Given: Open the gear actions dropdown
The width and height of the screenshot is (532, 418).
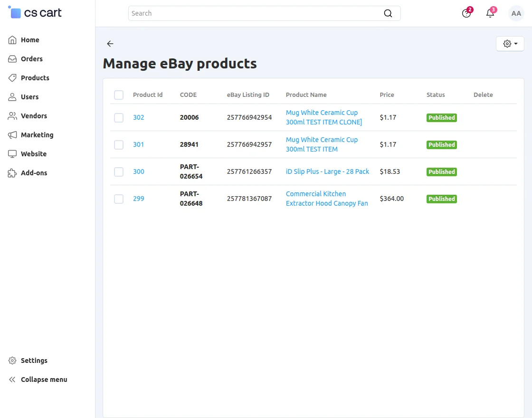Looking at the screenshot, I should (510, 44).
